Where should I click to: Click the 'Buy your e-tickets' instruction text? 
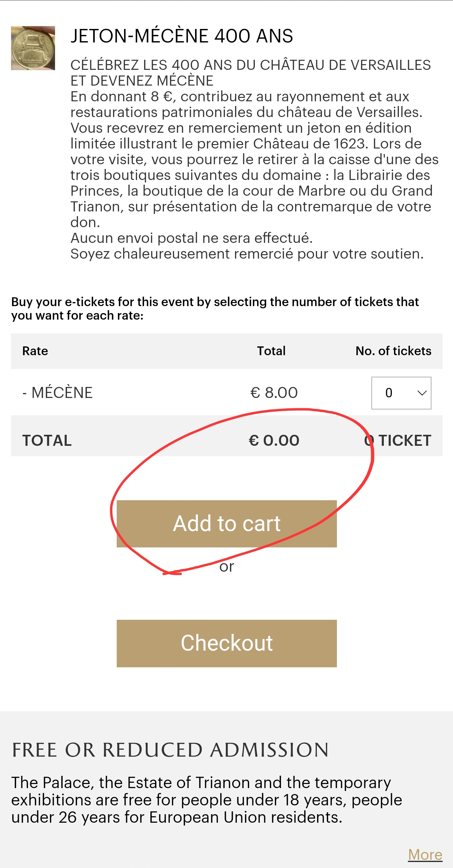215,309
